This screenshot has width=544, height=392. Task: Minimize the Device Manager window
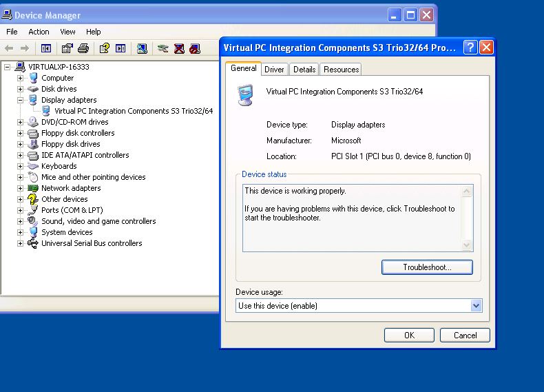coord(394,15)
